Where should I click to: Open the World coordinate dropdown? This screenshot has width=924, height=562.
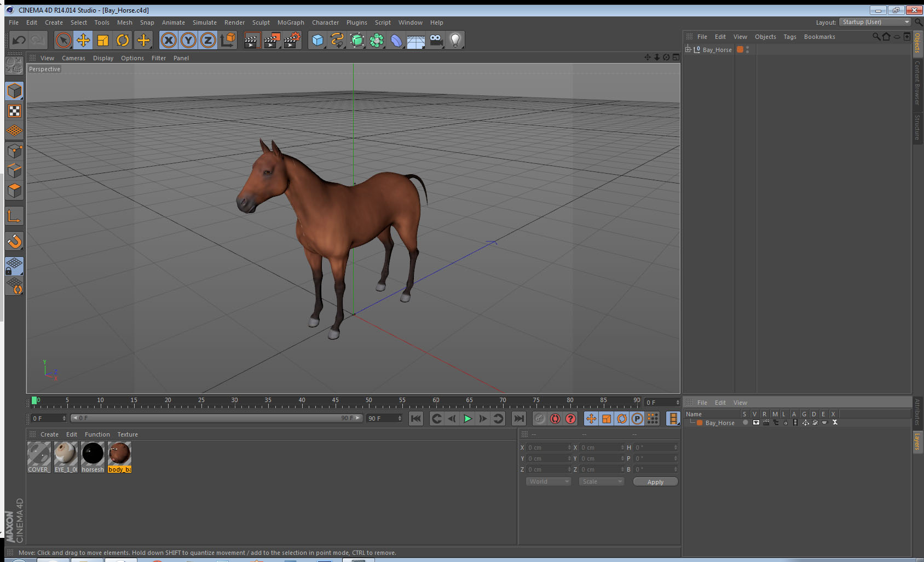coord(548,481)
